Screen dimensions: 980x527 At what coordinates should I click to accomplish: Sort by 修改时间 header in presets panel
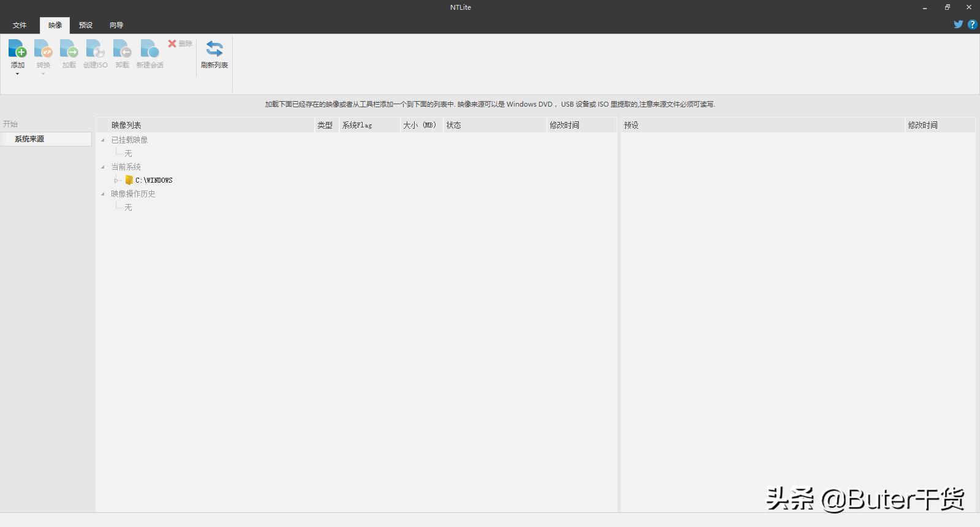coord(940,125)
